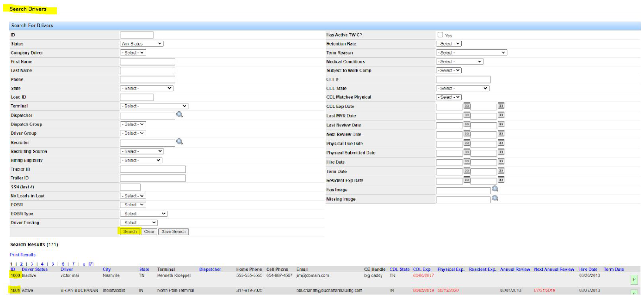Screen dimensions: 644x298
Task: Open Last Review Date second calendar icon
Action: click(501, 124)
